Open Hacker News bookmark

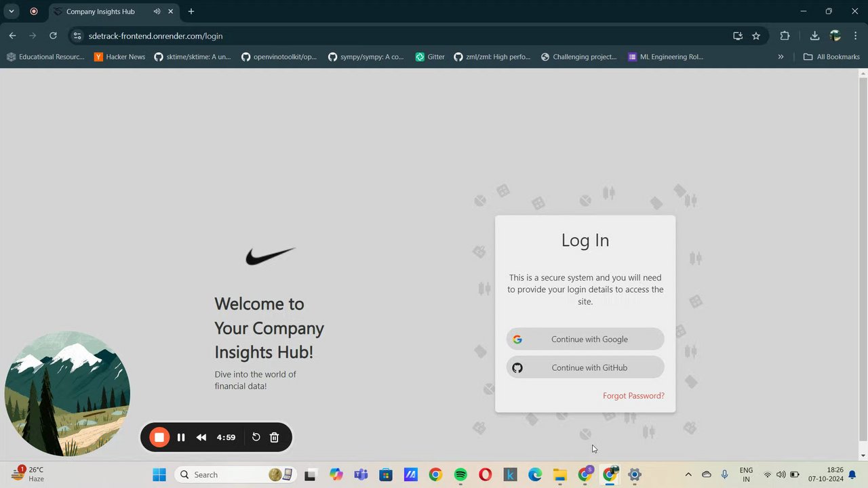pyautogui.click(x=120, y=57)
